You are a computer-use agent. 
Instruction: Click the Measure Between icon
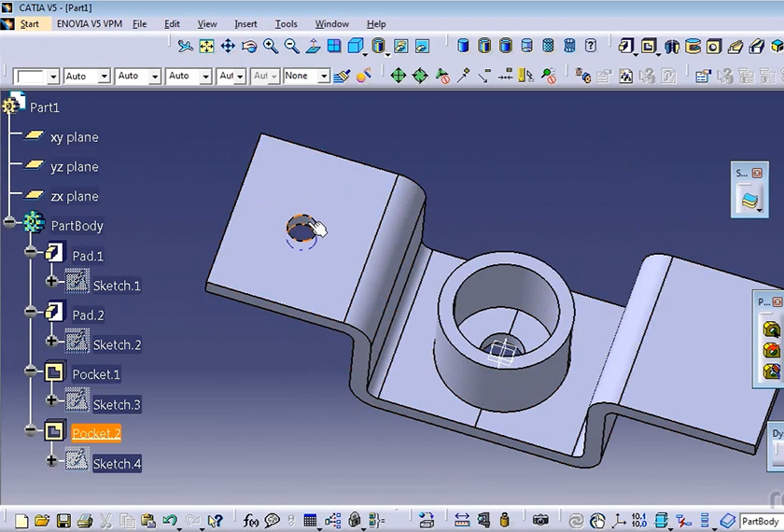tap(462, 521)
